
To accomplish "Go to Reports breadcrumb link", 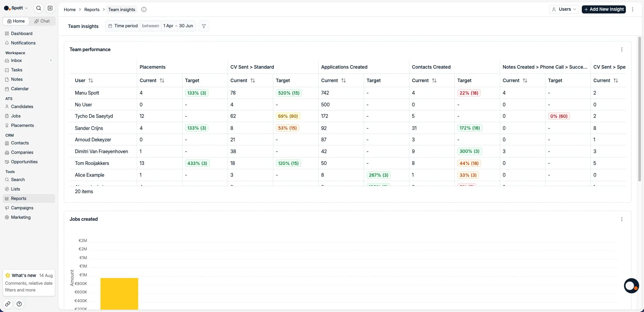I will 92,9.
